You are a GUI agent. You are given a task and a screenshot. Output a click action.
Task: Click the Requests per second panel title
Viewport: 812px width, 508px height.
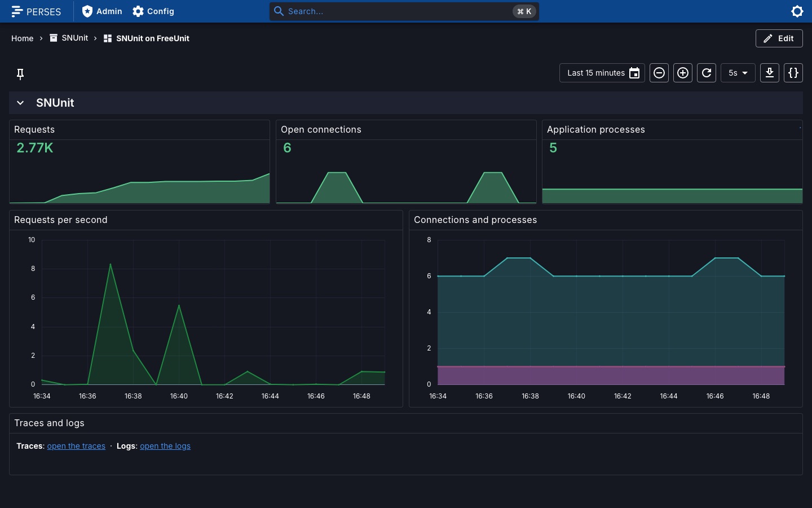point(61,220)
